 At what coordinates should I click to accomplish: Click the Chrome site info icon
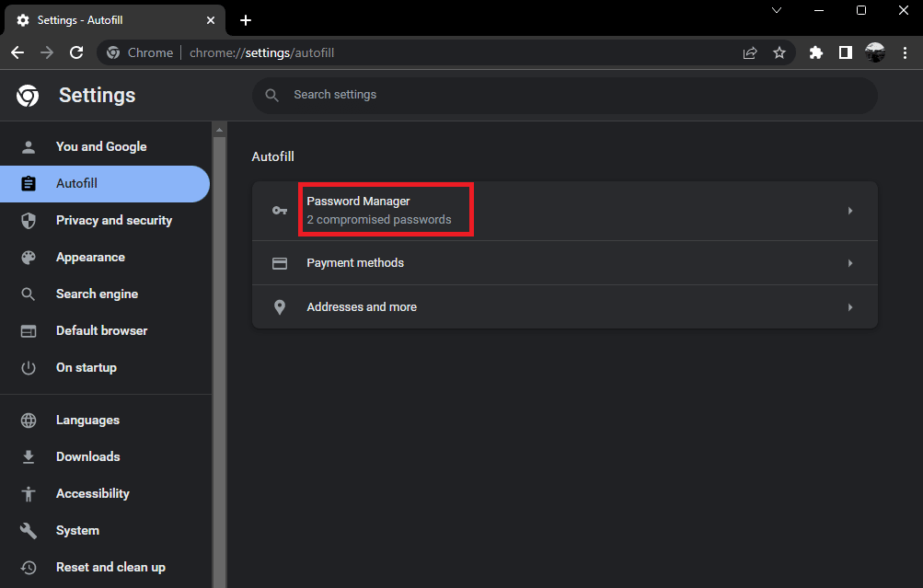(113, 53)
